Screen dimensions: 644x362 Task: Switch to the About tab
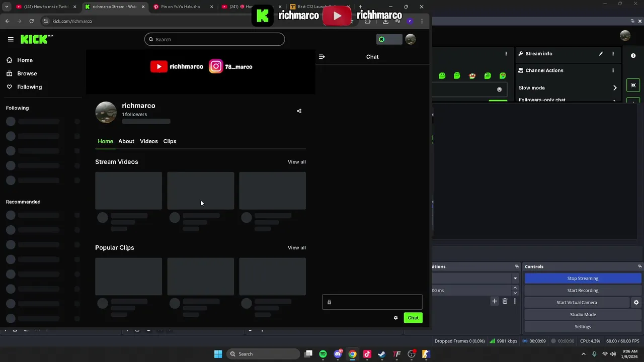126,141
